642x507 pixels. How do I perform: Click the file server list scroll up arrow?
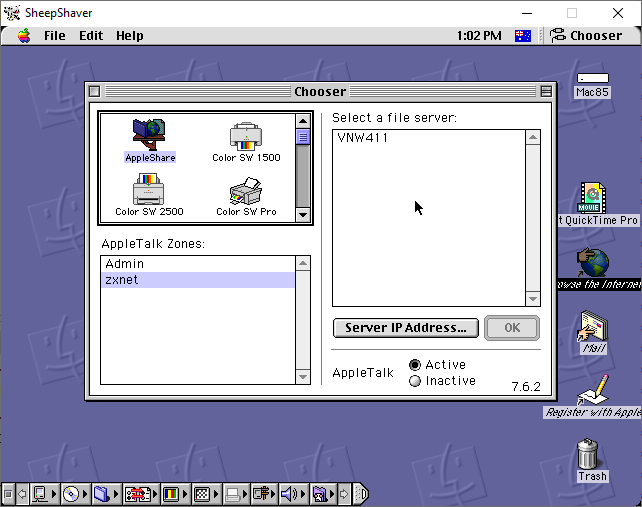533,137
